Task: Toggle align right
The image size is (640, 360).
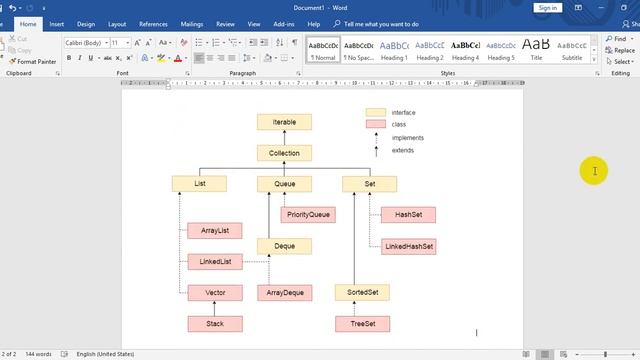Action: click(x=221, y=58)
